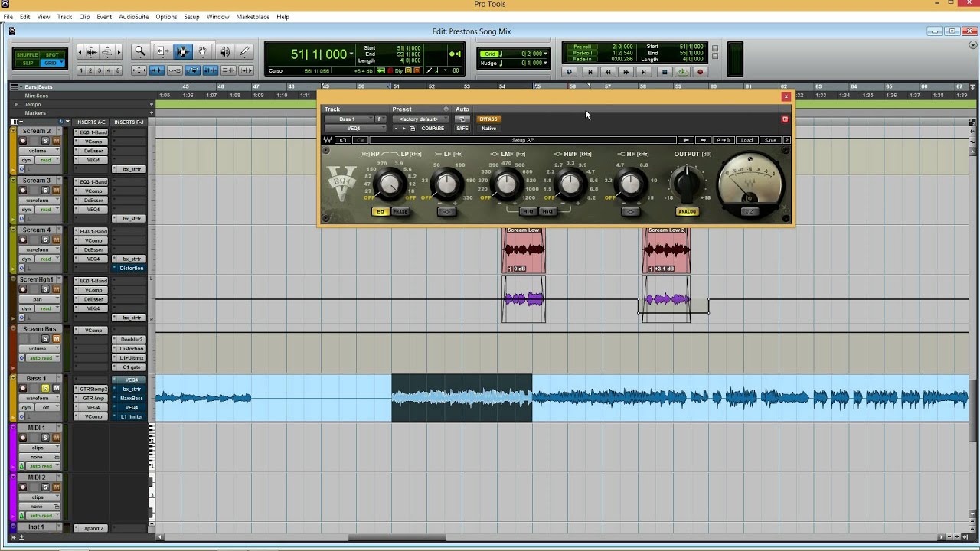Enable Spot edit mode
980x551 pixels.
point(51,55)
